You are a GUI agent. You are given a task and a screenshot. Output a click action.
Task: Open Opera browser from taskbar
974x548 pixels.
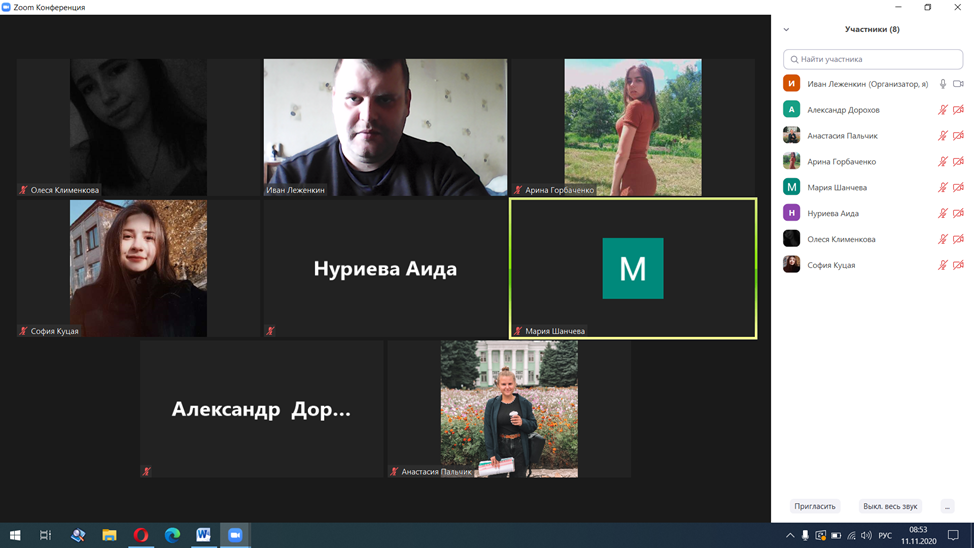coord(141,535)
